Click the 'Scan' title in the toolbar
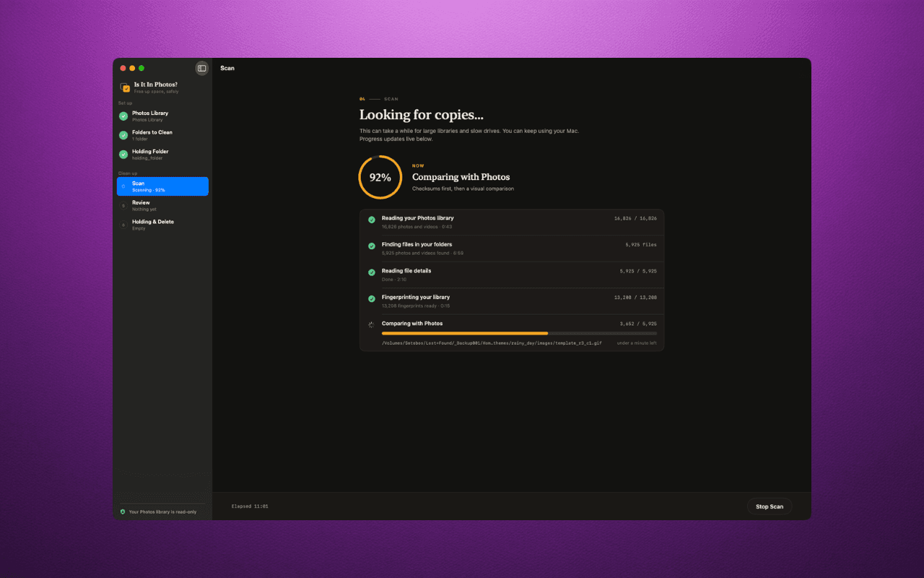 [x=227, y=68]
